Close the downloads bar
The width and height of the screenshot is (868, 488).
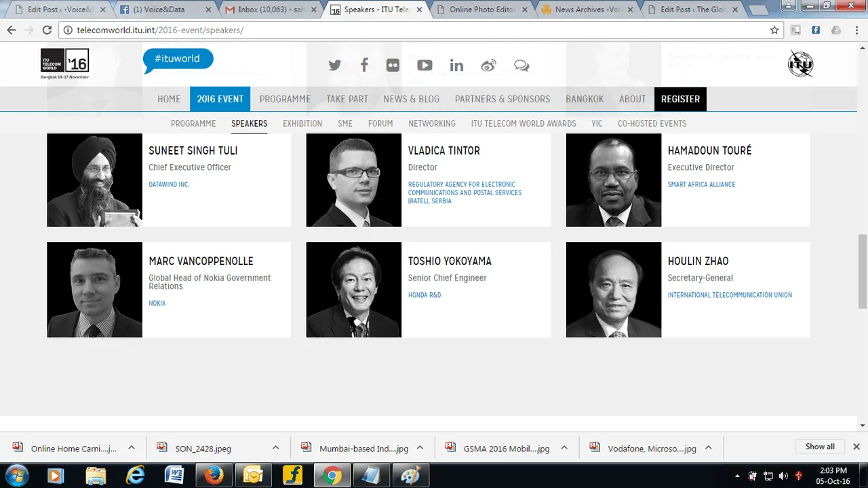pyautogui.click(x=856, y=447)
